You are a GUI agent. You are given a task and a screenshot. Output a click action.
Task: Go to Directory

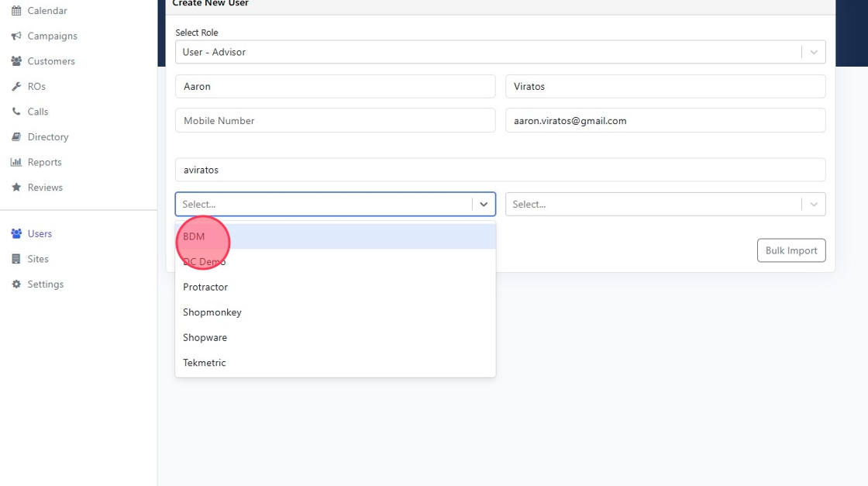[48, 136]
